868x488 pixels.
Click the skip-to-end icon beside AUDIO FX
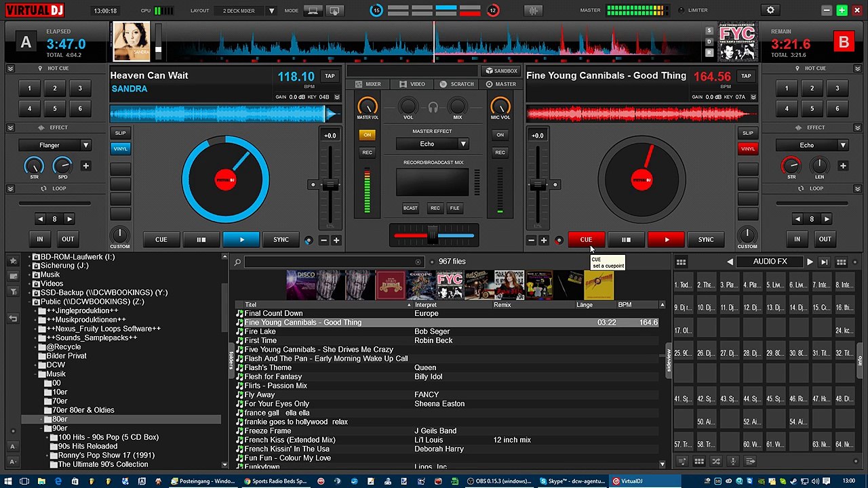tap(824, 262)
